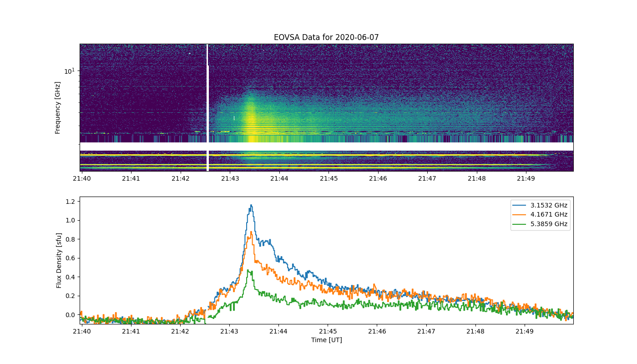Click the title EOVSA Data for 2020-06-07
Viewport: 637px width, 364px height.
[326, 37]
